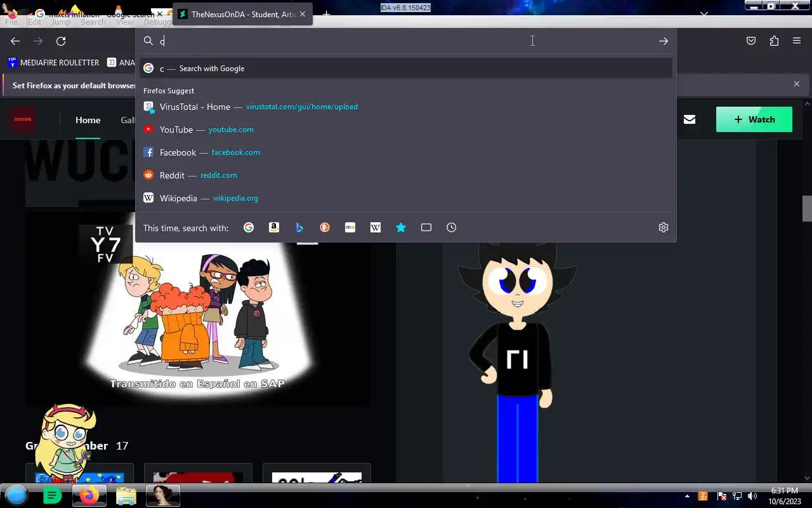This screenshot has width=812, height=508.
Task: Search only bookmarks via the star icon
Action: coord(401,227)
